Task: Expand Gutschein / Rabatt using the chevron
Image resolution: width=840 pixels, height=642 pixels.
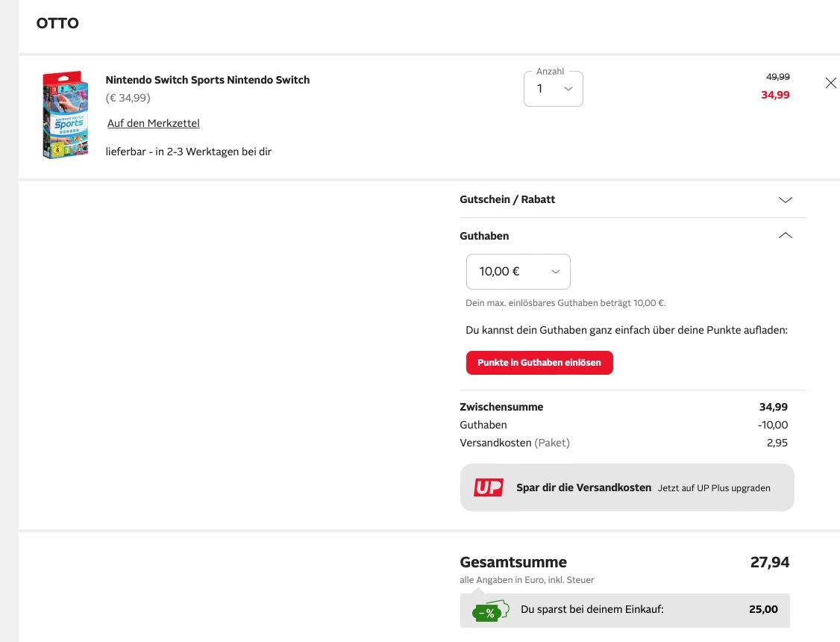Action: click(785, 200)
